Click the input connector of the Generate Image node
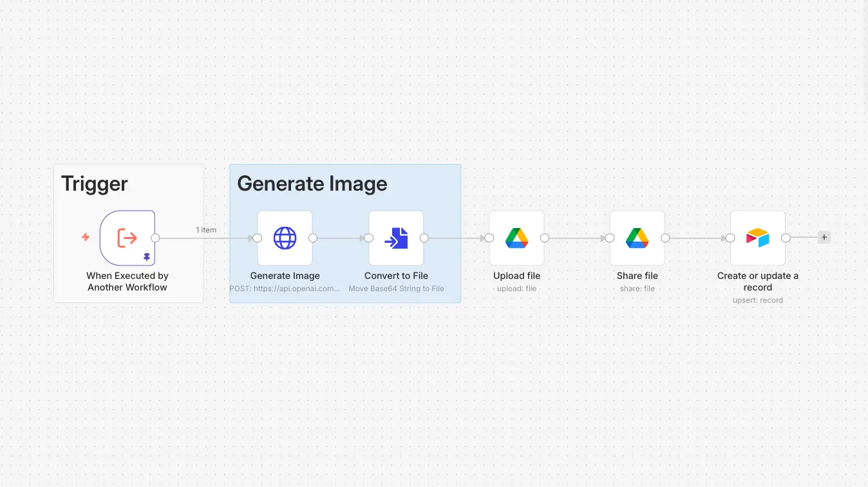868x487 pixels. [x=258, y=238]
